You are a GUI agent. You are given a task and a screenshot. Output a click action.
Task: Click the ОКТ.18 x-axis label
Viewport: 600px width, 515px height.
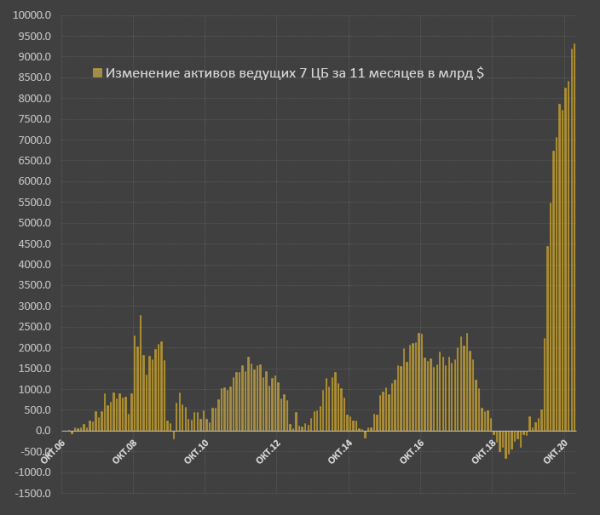pos(484,452)
